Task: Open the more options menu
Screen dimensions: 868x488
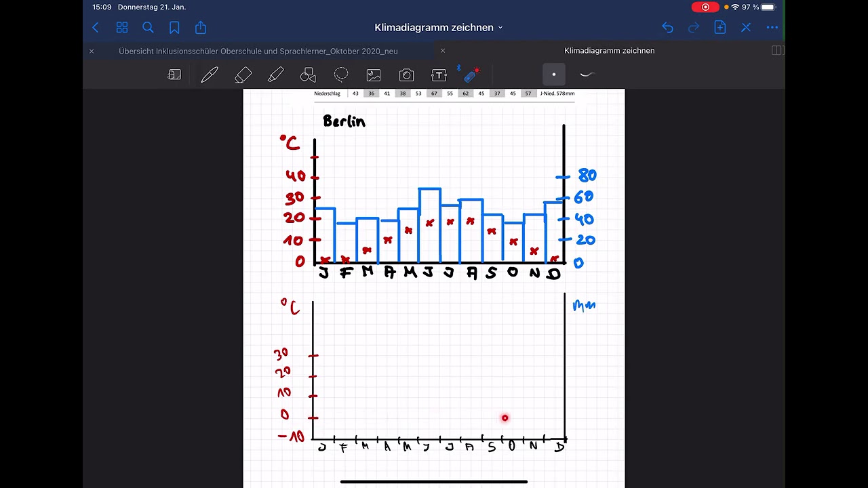Action: tap(772, 28)
